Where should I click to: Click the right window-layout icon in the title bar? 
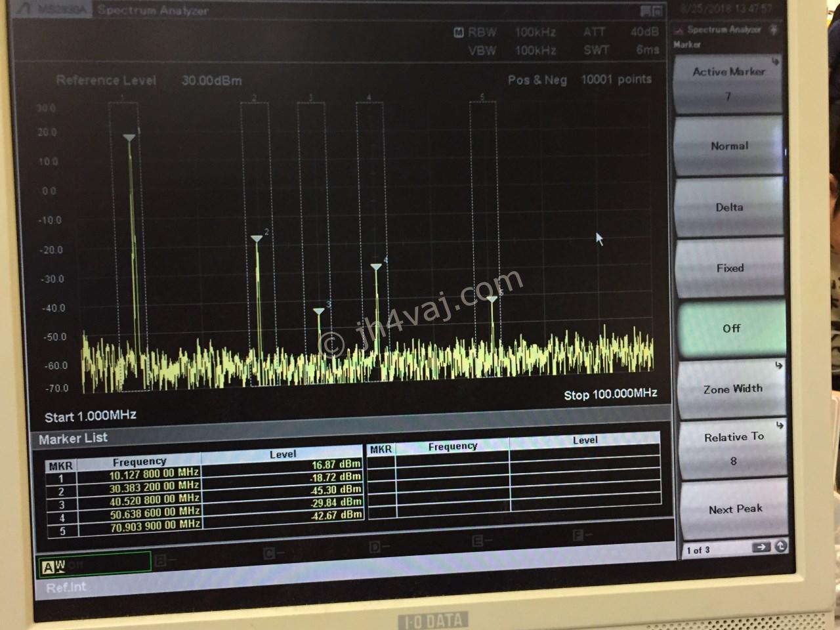coord(657,11)
